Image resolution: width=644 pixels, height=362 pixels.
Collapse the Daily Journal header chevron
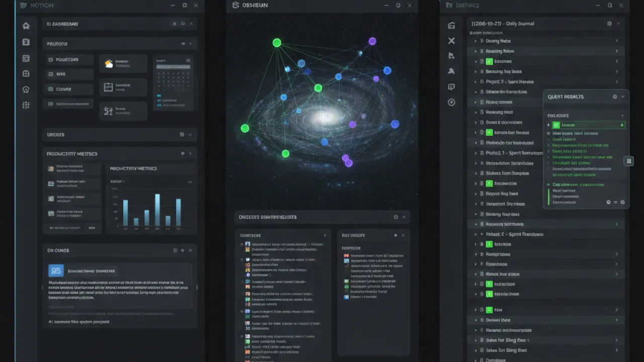click(x=618, y=24)
